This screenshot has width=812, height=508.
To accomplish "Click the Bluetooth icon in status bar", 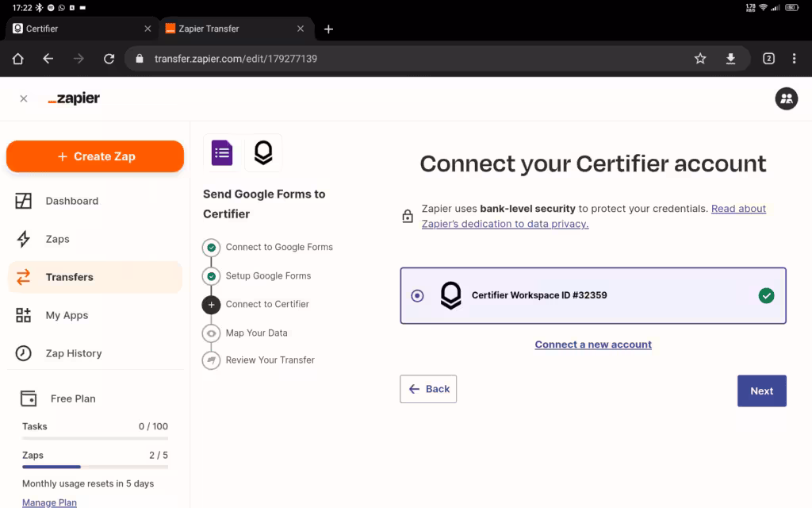I will pos(40,8).
